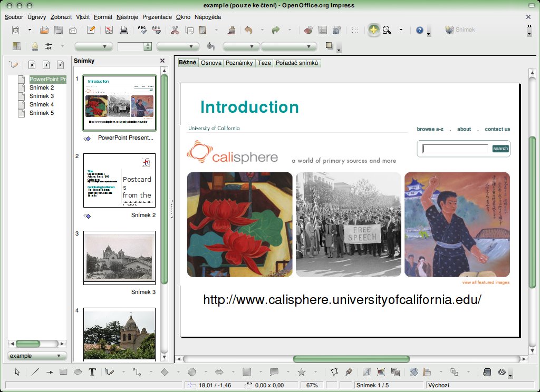
Task: Switch to the Teze tab
Action: coord(264,63)
